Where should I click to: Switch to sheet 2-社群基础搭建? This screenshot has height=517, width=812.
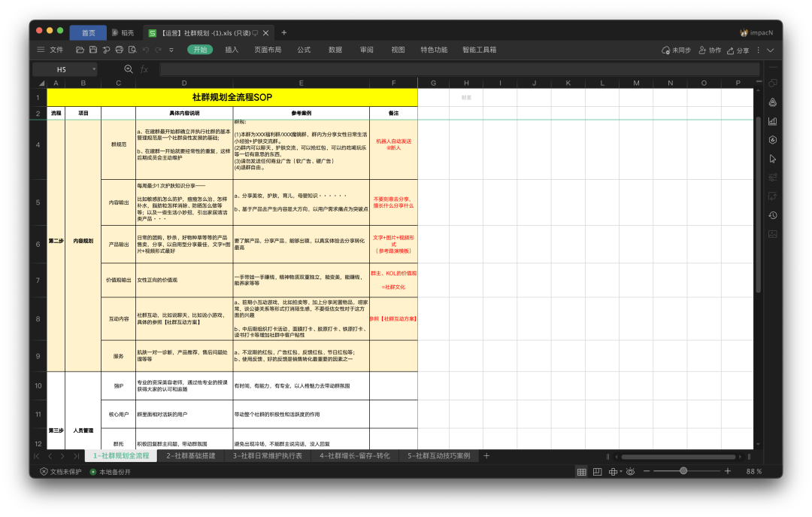[x=190, y=456]
